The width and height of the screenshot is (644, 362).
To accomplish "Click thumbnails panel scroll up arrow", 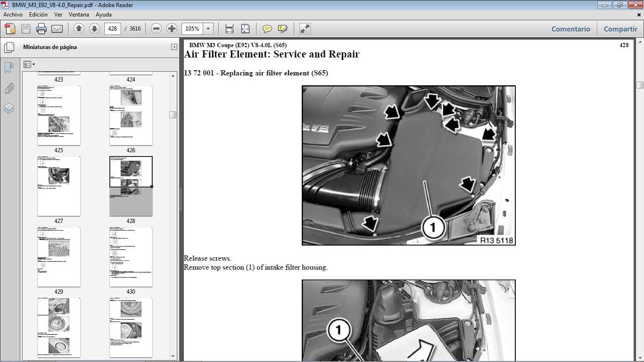I will [x=173, y=75].
